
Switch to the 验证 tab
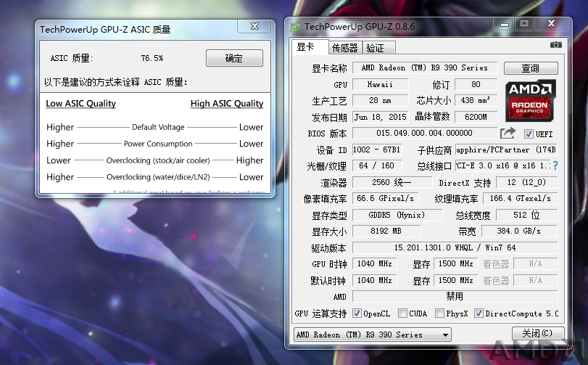click(x=378, y=48)
